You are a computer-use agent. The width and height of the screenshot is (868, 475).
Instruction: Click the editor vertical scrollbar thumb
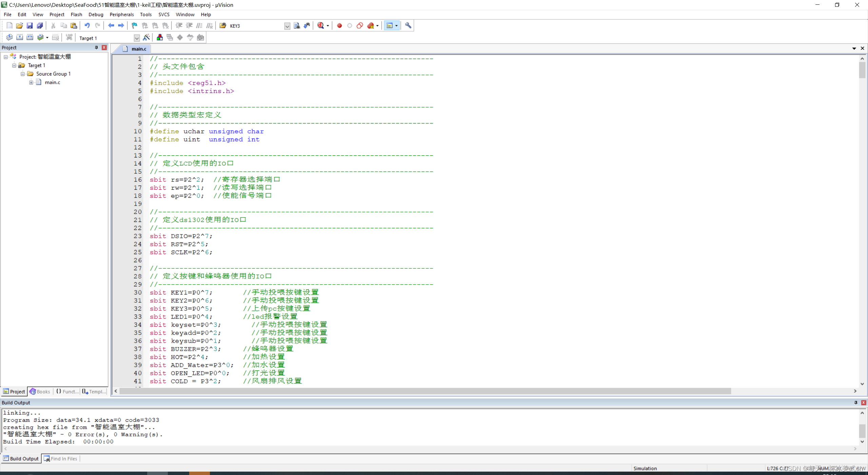tap(862, 70)
